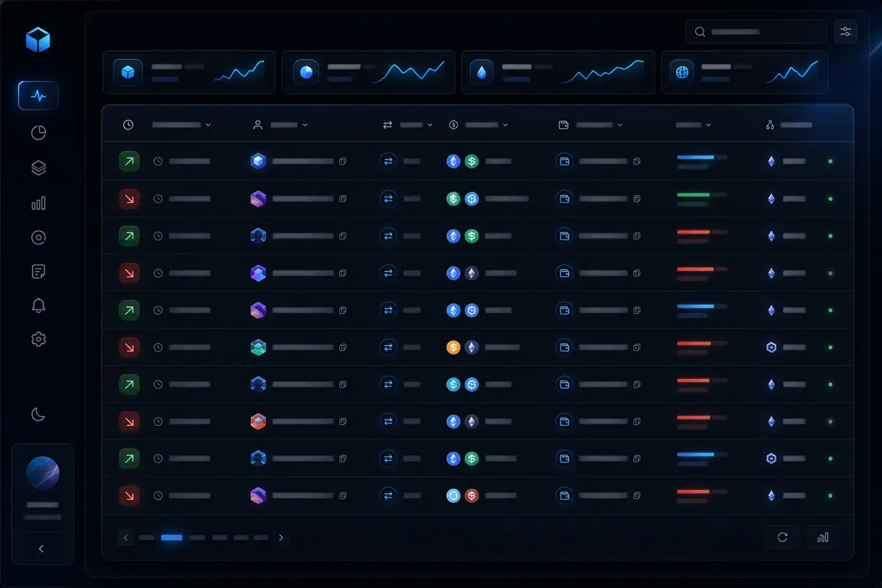882x588 pixels.
Task: Click the Ethereum network icon in first row
Action: 771,162
